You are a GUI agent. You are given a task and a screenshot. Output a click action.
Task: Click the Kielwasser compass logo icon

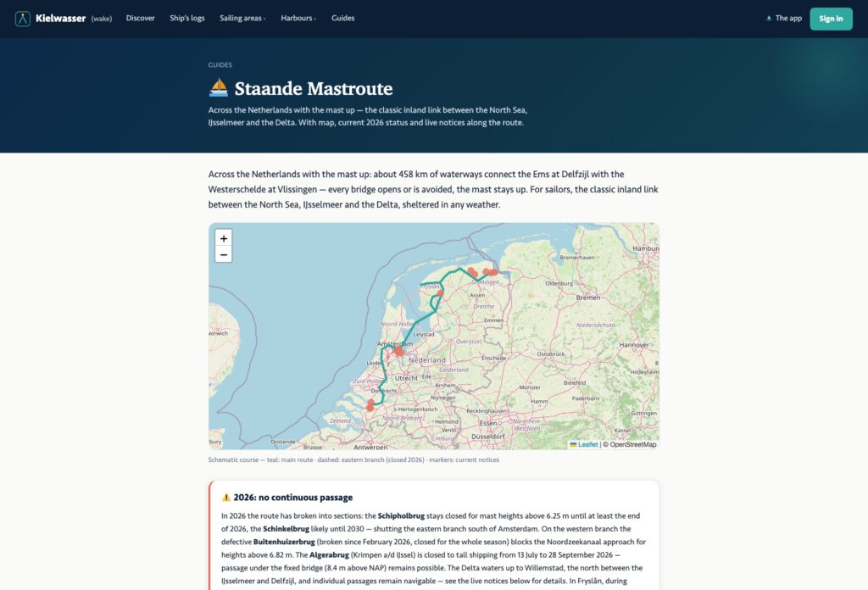pos(23,19)
